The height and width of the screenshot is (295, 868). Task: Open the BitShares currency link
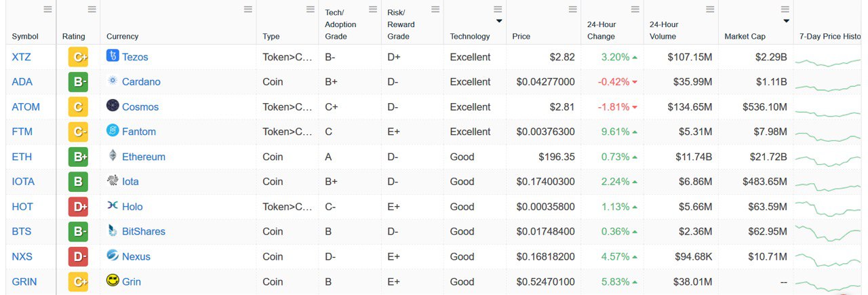click(143, 231)
